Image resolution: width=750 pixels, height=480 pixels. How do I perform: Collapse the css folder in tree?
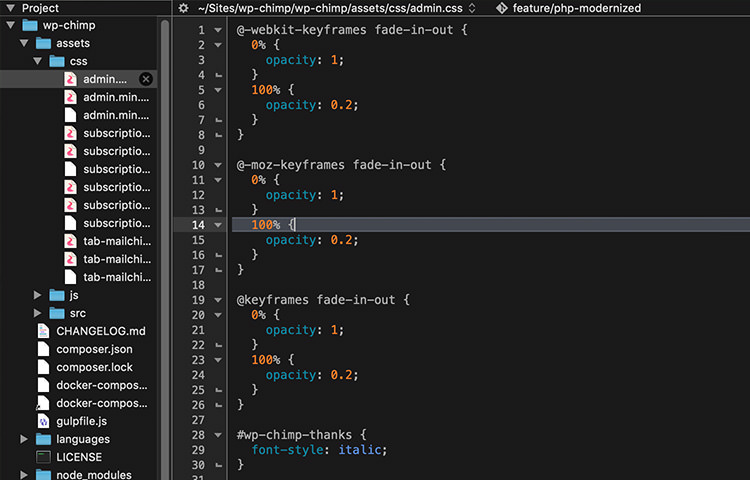[x=38, y=61]
